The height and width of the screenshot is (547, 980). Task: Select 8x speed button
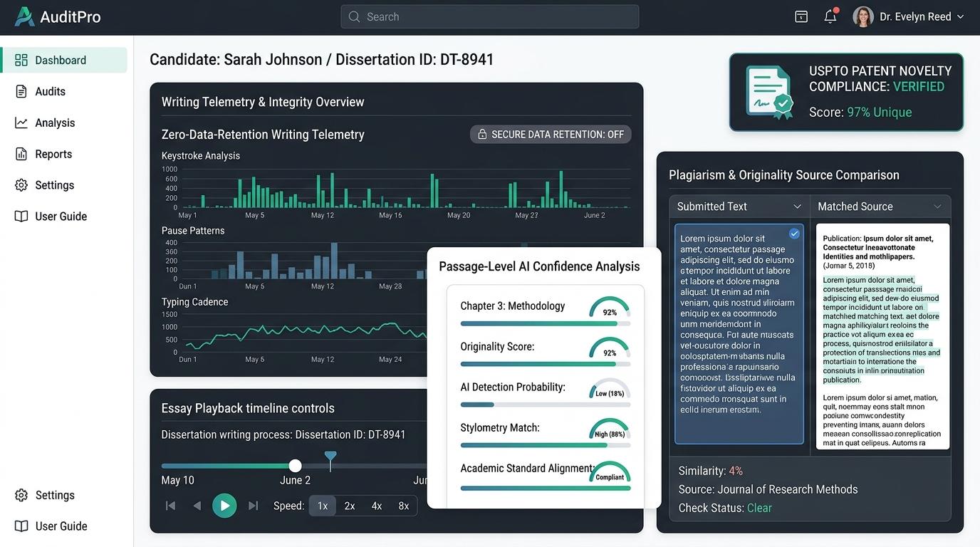(x=404, y=506)
